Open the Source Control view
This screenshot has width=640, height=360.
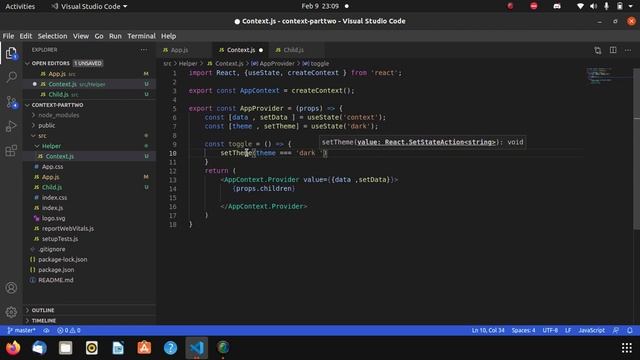(11, 102)
